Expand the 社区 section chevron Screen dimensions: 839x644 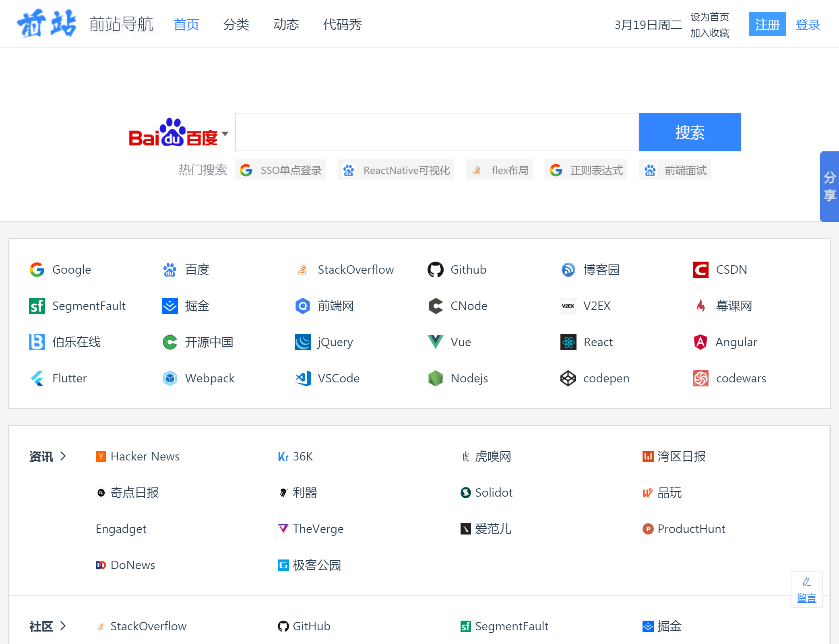tap(63, 626)
